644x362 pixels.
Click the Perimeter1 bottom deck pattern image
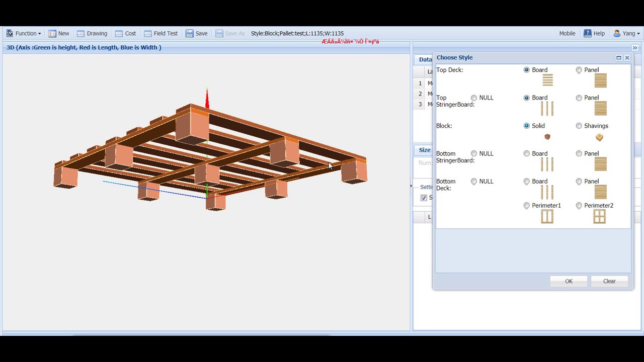pos(547,217)
